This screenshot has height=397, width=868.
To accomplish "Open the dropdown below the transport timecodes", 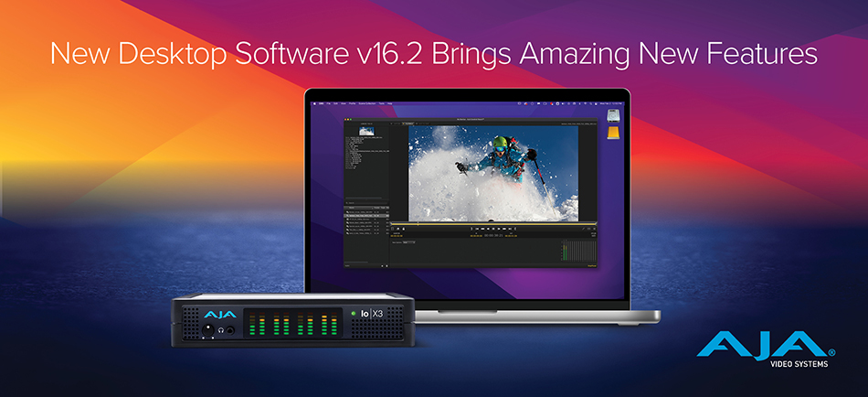I will 409,242.
